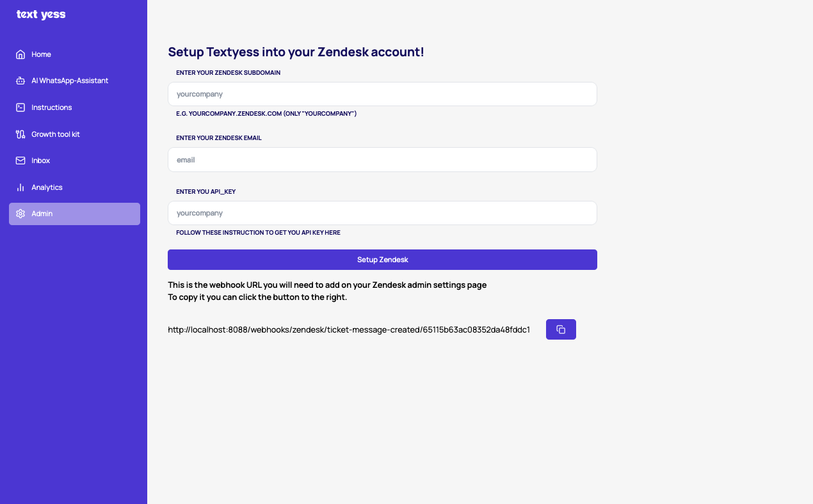Click the Inbox envelope icon
The width and height of the screenshot is (813, 504).
click(x=20, y=161)
